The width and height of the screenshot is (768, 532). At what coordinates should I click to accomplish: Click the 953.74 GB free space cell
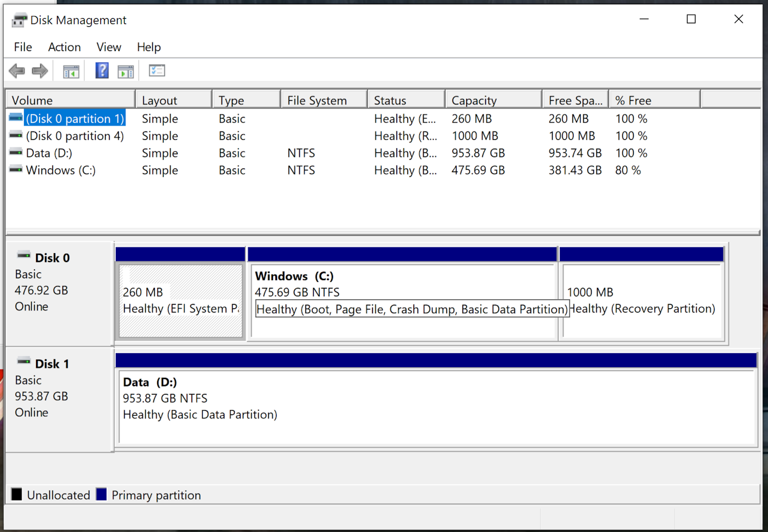click(x=575, y=153)
